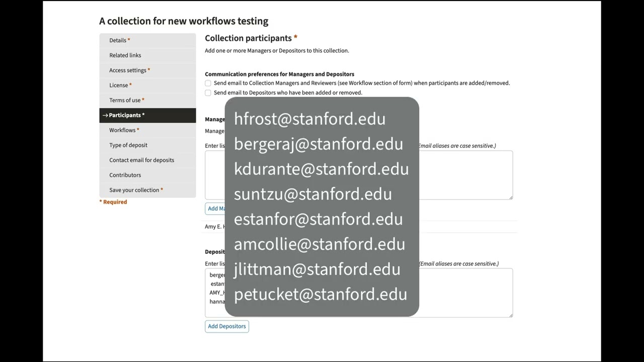The image size is (644, 362).
Task: Check Send email to Depositors option
Action: (208, 93)
